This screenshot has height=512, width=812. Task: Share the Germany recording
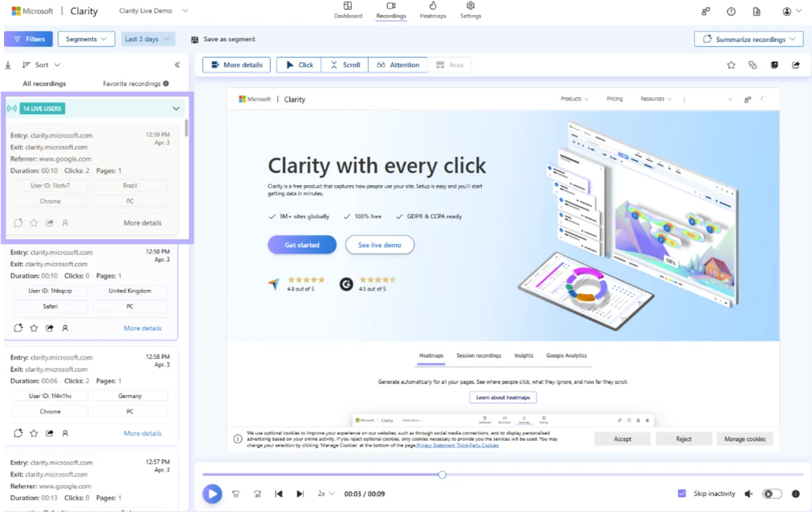[x=49, y=434]
